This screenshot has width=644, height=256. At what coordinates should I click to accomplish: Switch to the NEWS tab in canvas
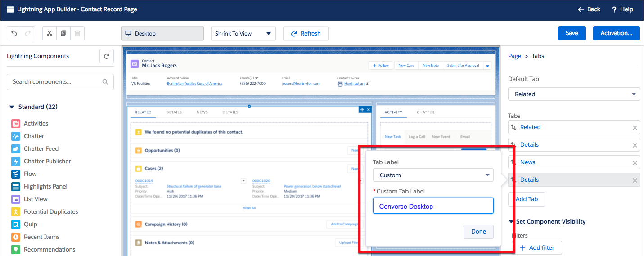pos(202,112)
